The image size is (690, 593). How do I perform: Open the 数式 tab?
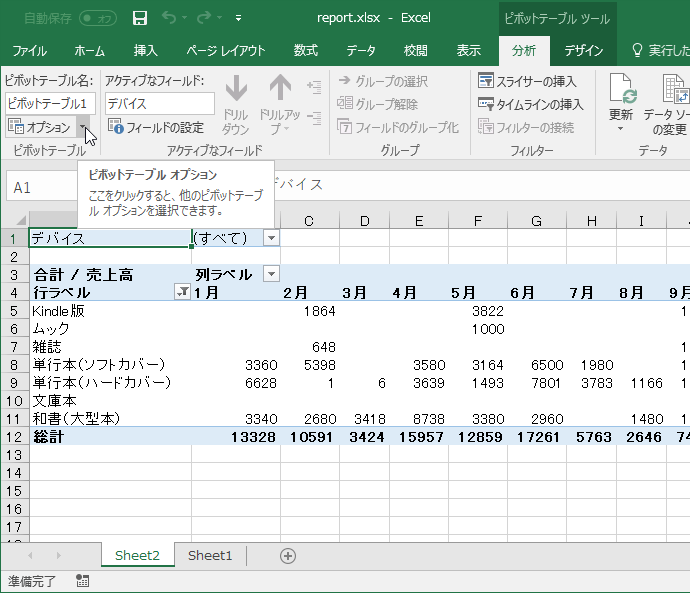tap(306, 51)
